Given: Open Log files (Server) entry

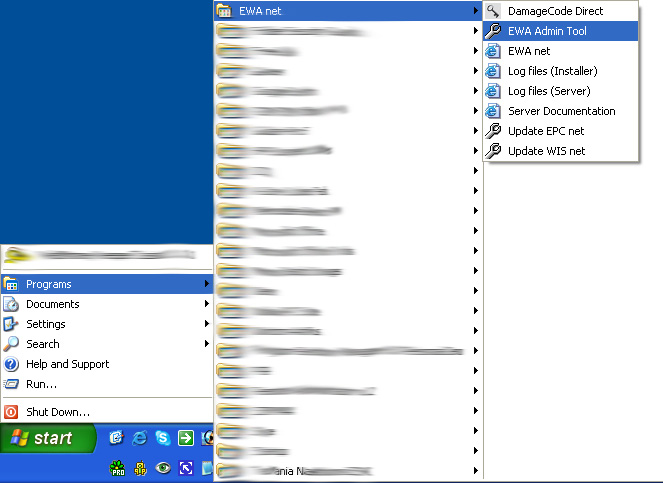Looking at the screenshot, I should (x=560, y=91).
